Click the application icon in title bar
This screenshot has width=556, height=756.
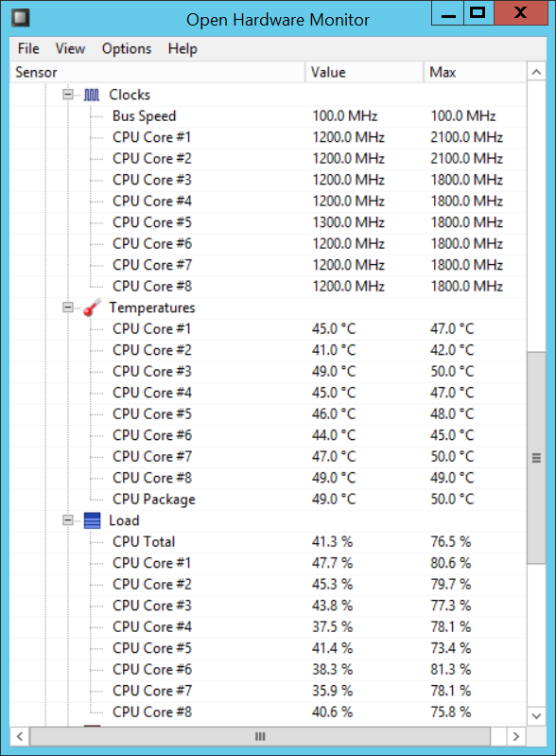pyautogui.click(x=21, y=18)
